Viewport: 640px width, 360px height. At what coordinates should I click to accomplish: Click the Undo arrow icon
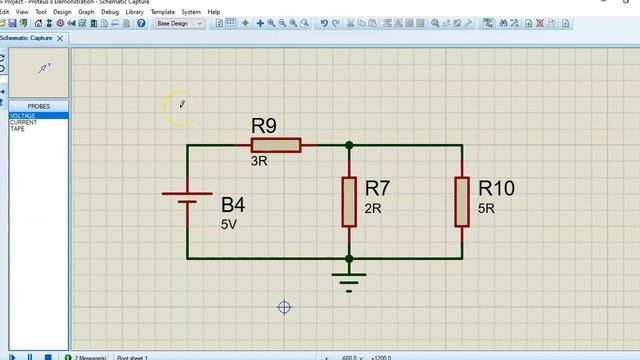click(324, 23)
